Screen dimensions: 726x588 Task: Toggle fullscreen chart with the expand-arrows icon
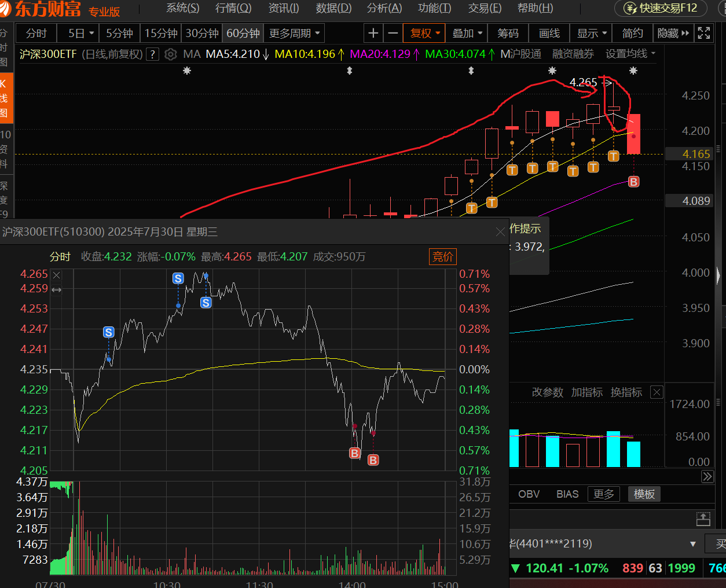(704, 33)
